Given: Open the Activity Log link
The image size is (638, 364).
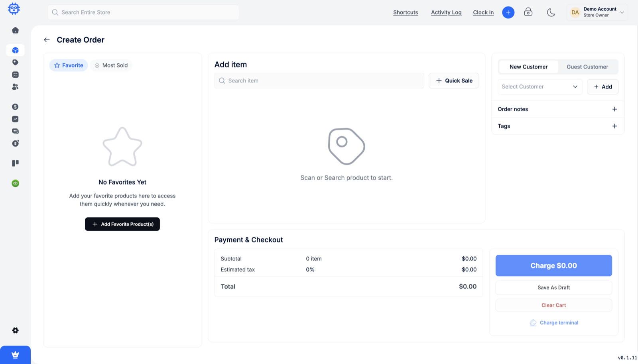Looking at the screenshot, I should [x=446, y=12].
